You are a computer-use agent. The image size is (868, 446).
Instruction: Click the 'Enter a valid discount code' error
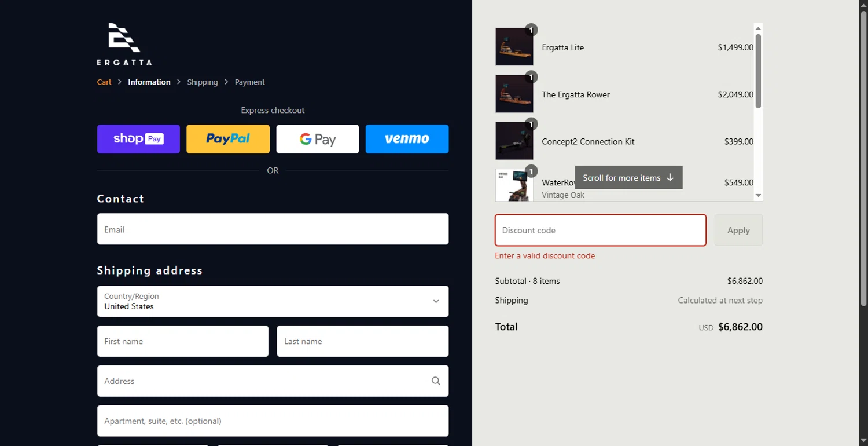(545, 255)
